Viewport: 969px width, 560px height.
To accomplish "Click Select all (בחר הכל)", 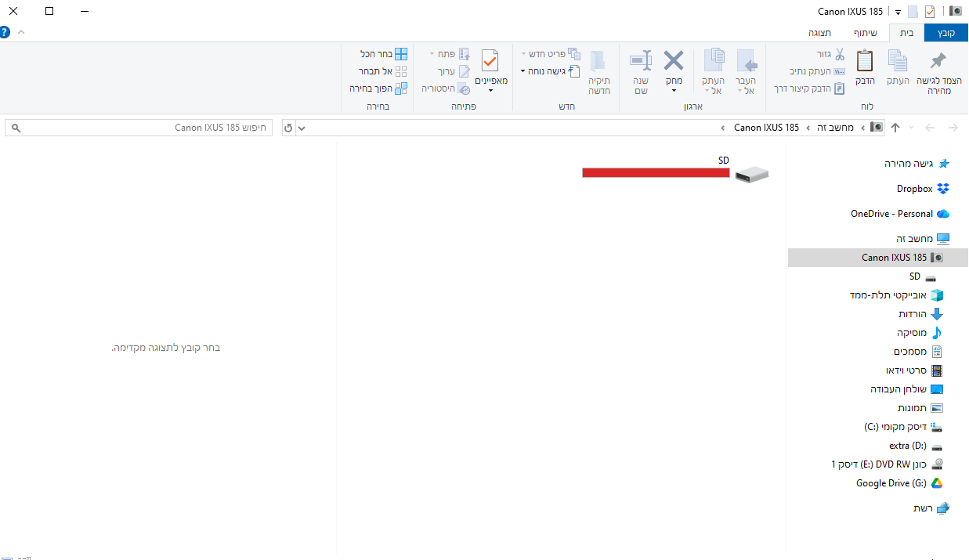I will click(384, 54).
